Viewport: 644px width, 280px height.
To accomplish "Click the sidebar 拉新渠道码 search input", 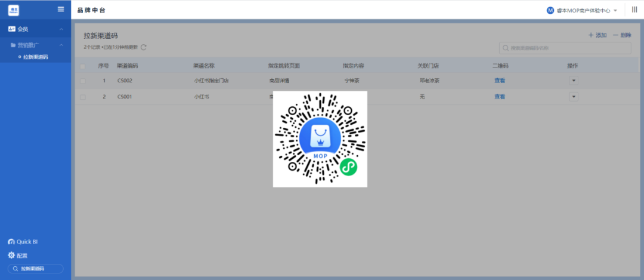I will pos(36,269).
